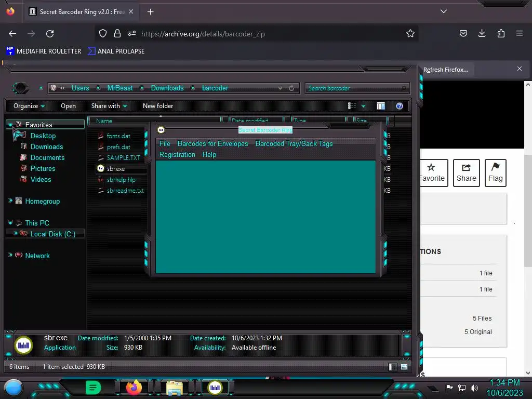532x399 pixels.
Task: Open site permissions icon in address bar
Action: click(132, 33)
